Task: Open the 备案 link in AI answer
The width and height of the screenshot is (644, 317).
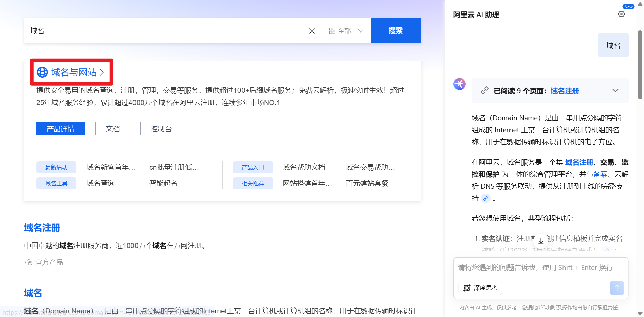Action: click(x=600, y=174)
